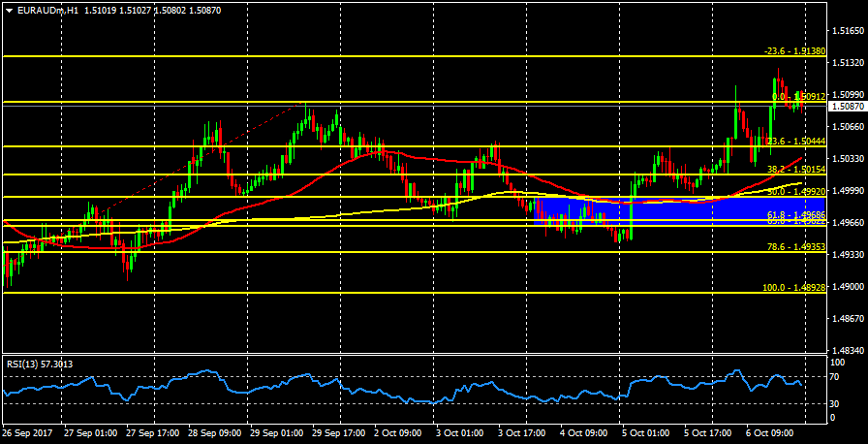Click the current price tag 1.50870

click(x=848, y=107)
